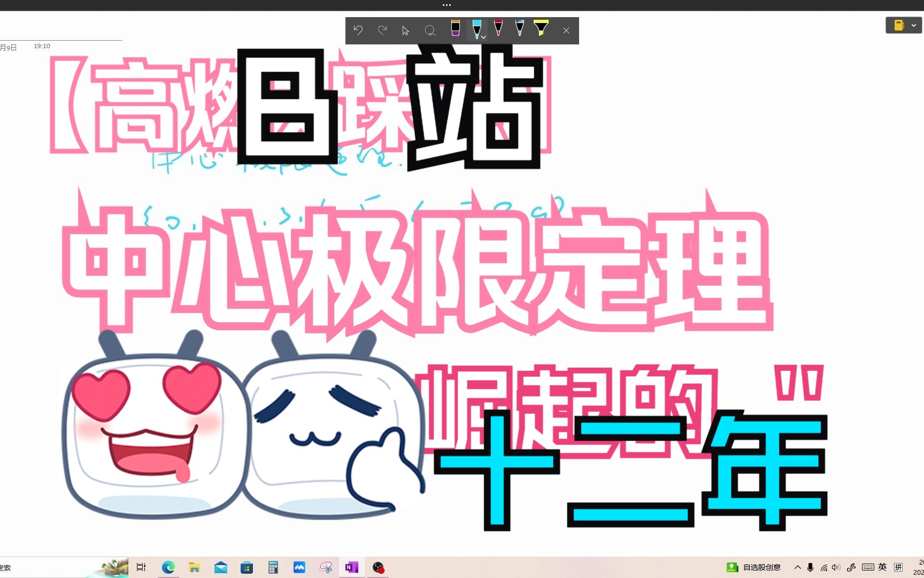The height and width of the screenshot is (578, 924).
Task: Expand the notebook dropdown arrow
Action: [x=914, y=25]
